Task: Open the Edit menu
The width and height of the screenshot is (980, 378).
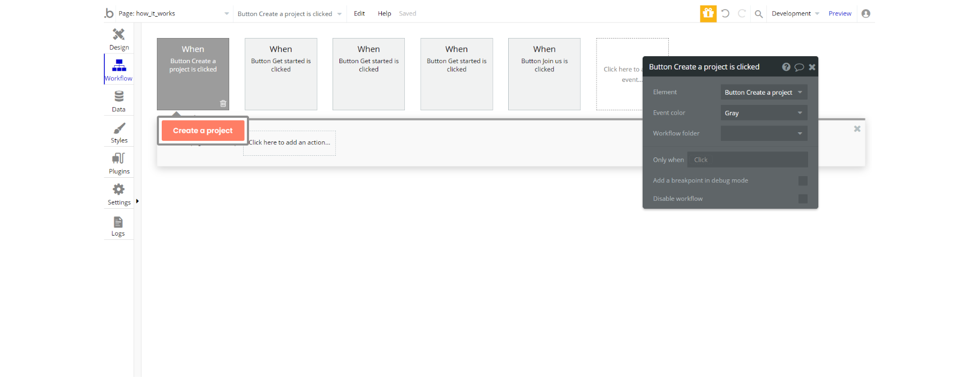Action: [359, 13]
